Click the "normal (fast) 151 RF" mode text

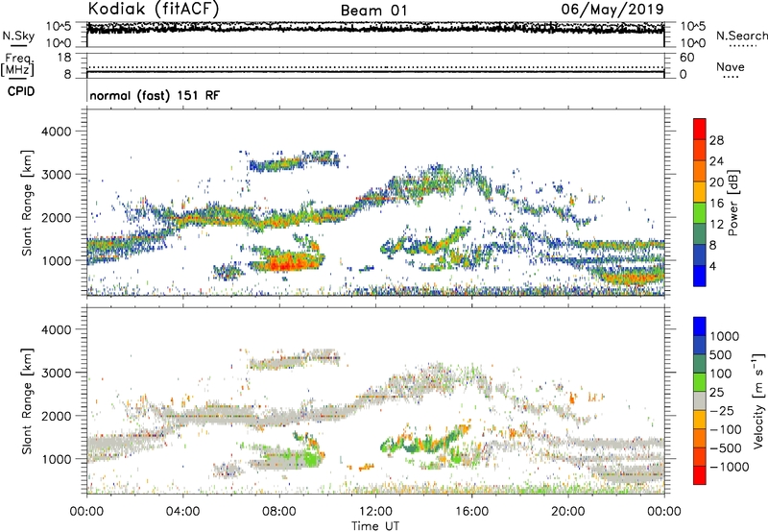[x=155, y=95]
